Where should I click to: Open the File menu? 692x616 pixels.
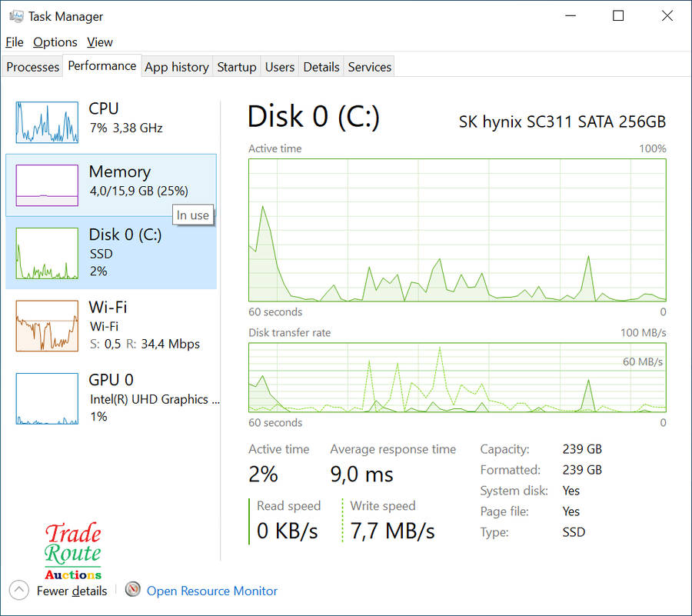(15, 42)
